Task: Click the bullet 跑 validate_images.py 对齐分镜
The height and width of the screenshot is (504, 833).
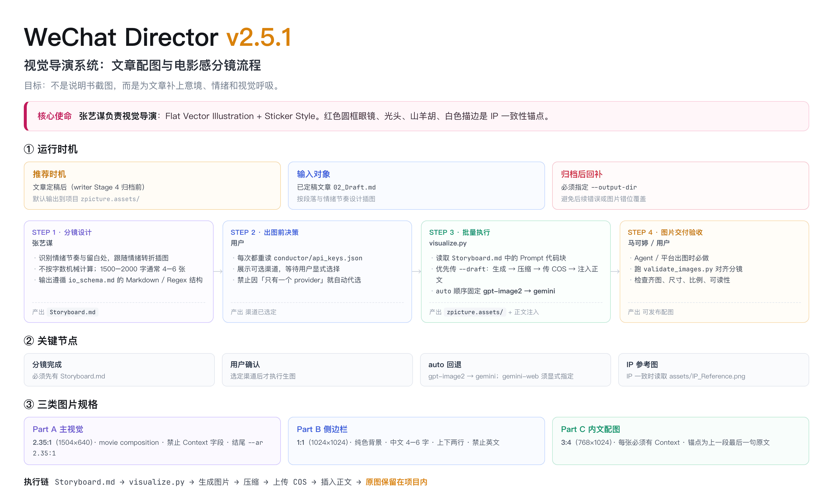Action: point(688,269)
